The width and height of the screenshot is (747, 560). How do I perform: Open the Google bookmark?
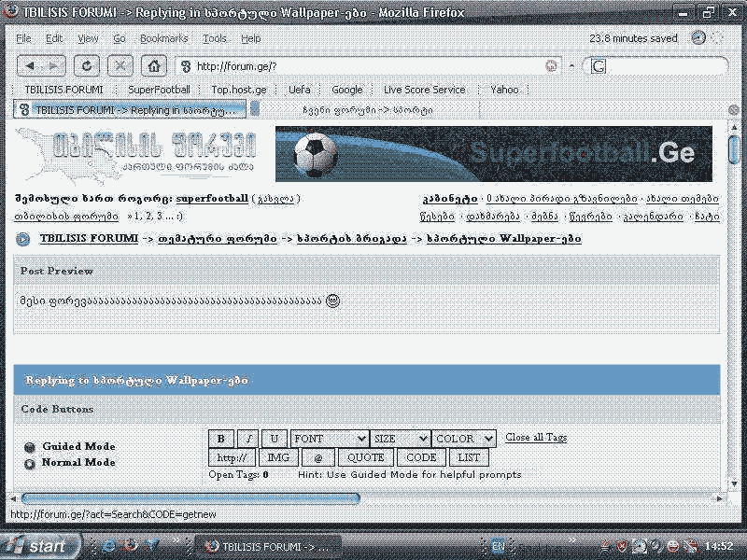346,90
